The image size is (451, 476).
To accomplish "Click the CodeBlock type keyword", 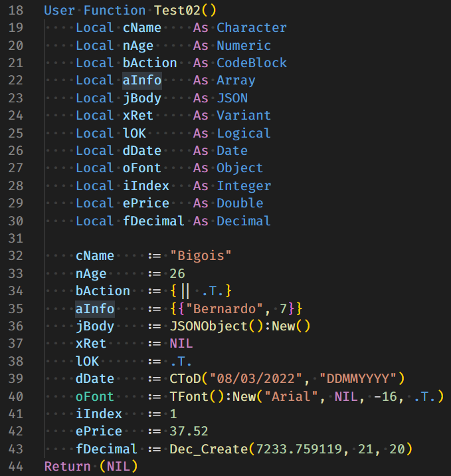I will click(x=252, y=63).
